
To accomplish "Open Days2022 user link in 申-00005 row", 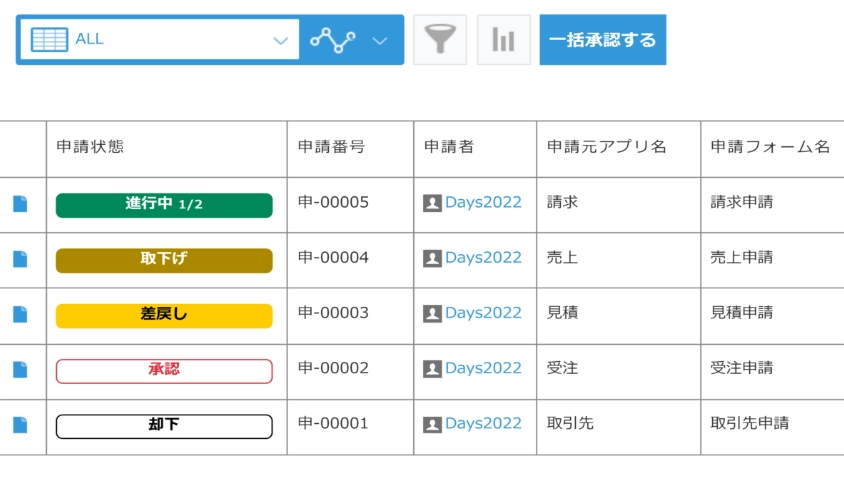I will click(483, 202).
